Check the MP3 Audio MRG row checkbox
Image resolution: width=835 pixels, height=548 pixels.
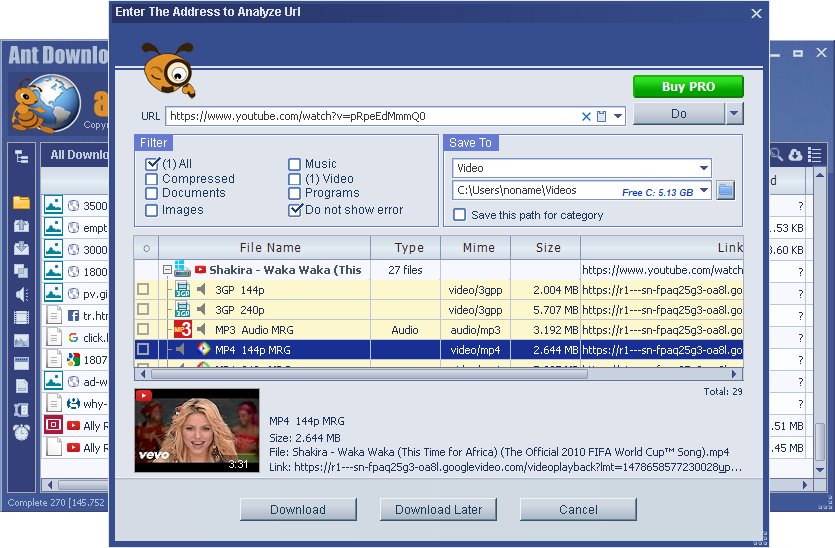(143, 329)
